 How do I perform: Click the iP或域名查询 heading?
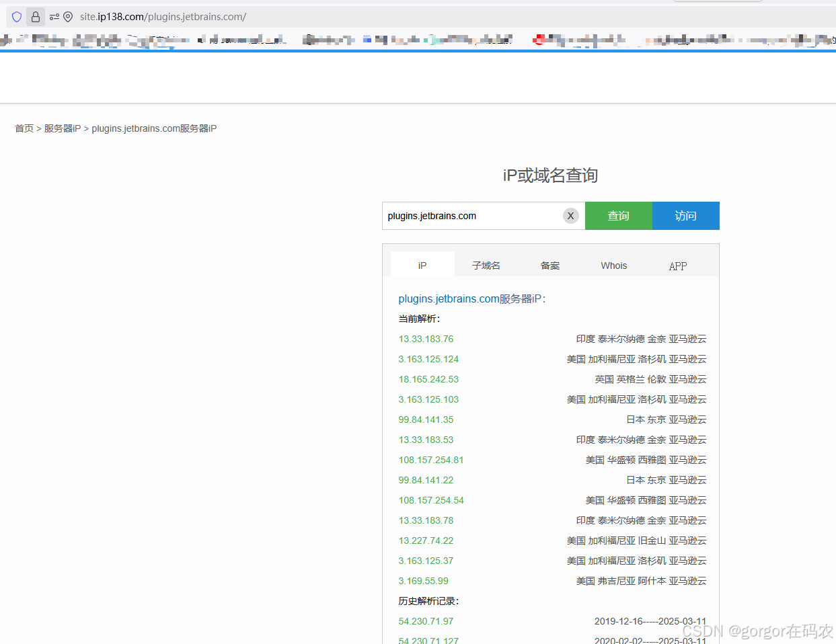point(550,175)
